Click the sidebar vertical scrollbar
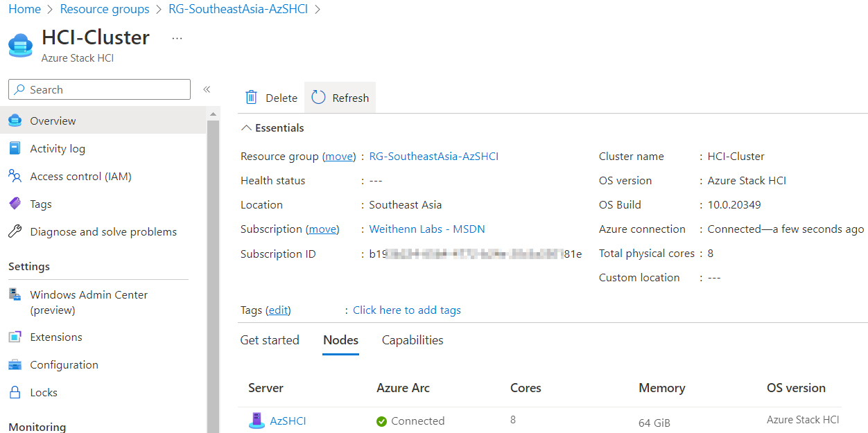 pyautogui.click(x=214, y=277)
